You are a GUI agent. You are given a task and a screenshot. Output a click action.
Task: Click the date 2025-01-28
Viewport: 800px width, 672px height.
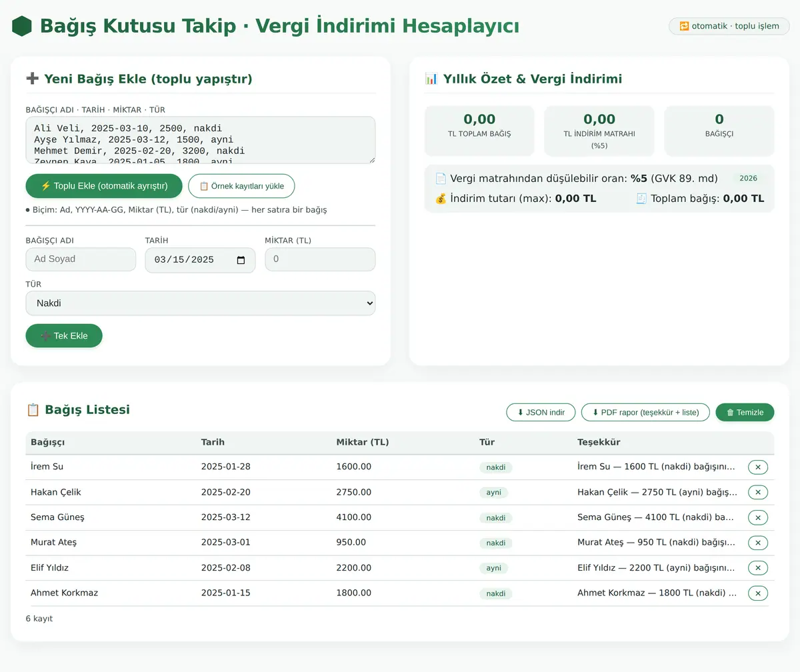[x=226, y=467]
